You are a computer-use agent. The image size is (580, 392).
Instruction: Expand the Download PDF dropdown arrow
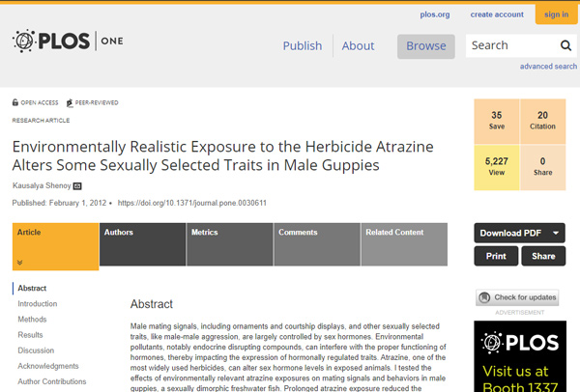pos(556,233)
